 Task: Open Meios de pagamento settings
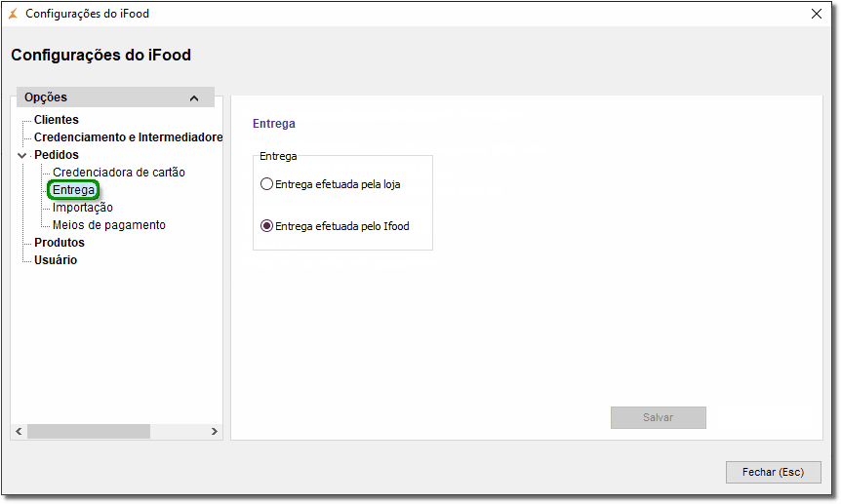click(108, 225)
